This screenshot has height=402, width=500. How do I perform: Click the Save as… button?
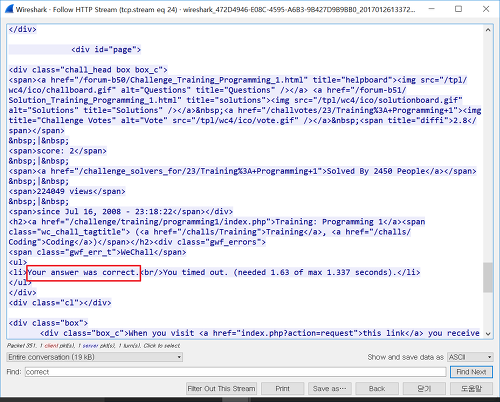[x=330, y=389]
